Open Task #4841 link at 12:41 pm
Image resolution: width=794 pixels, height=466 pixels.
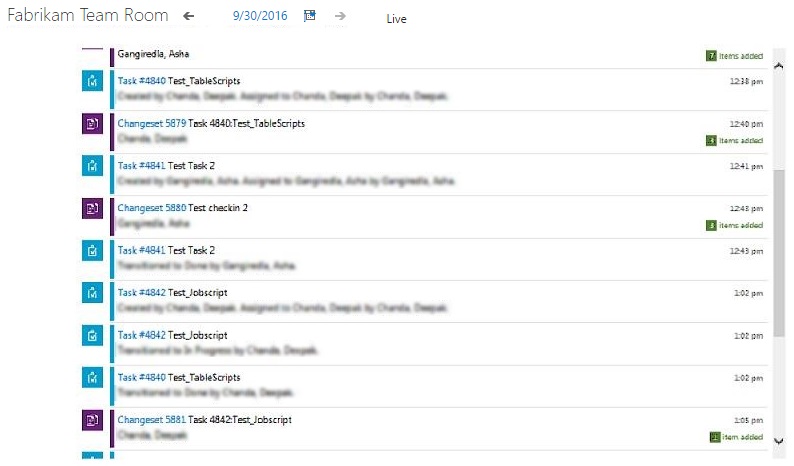(142, 166)
